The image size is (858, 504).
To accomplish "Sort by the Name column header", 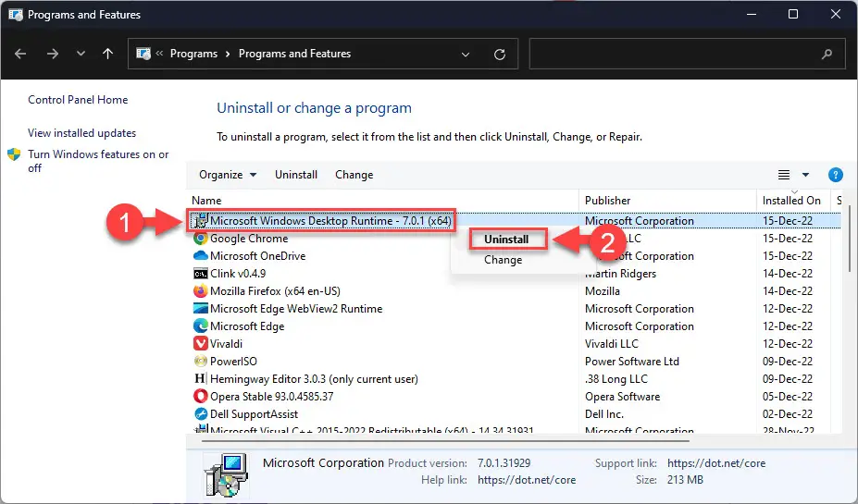I will tap(206, 200).
